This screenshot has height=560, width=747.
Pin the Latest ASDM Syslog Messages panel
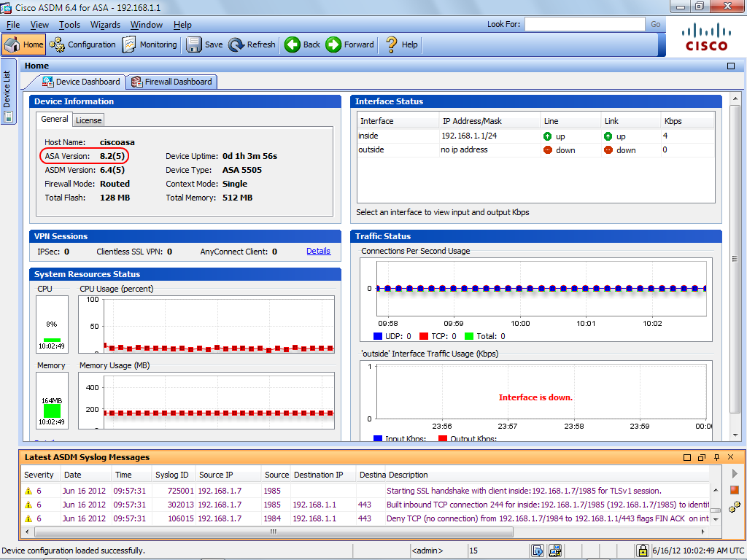click(x=716, y=457)
